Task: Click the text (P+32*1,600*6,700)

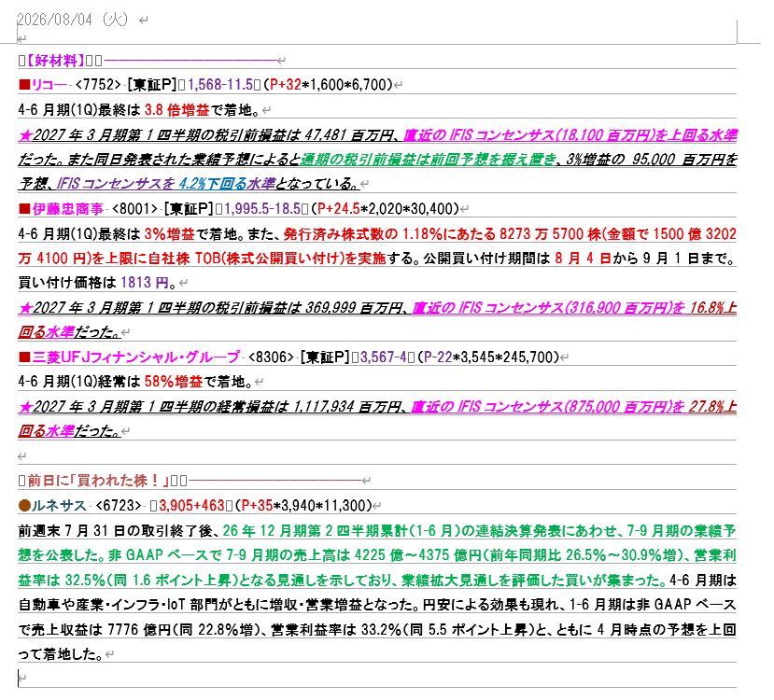Action: click(328, 85)
